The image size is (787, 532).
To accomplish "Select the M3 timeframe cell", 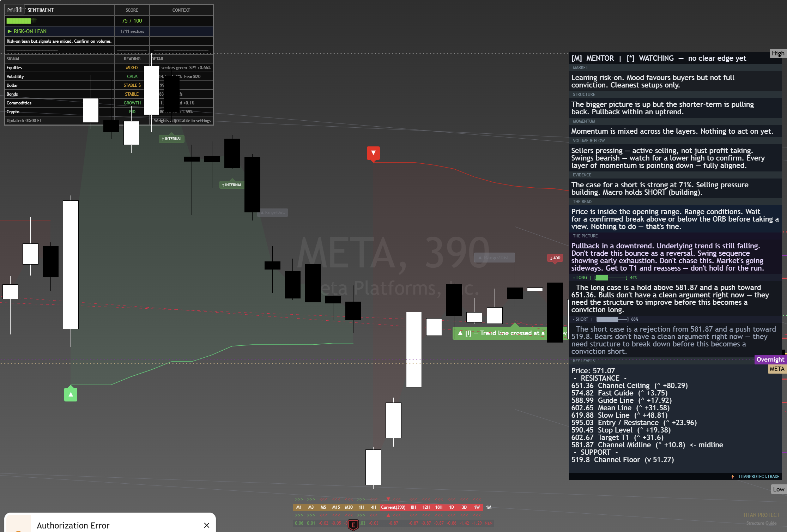I will [311, 507].
